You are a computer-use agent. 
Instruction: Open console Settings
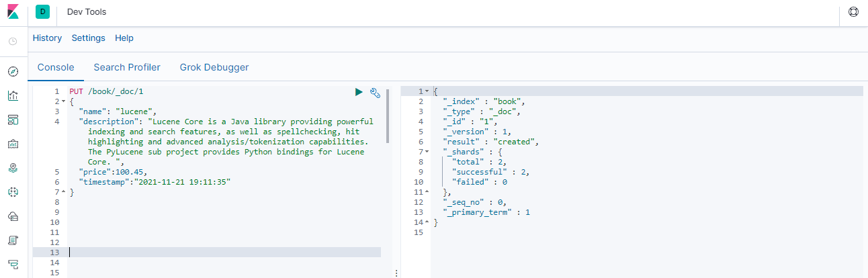(x=89, y=38)
